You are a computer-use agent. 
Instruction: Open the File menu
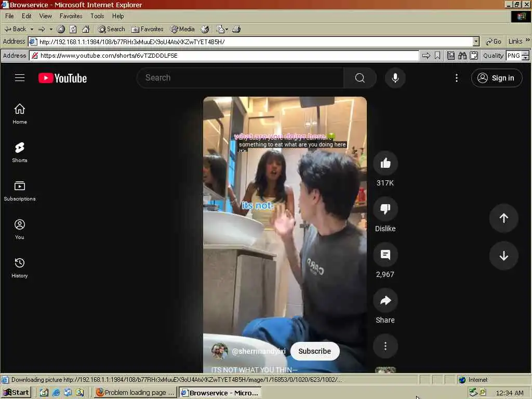9,16
